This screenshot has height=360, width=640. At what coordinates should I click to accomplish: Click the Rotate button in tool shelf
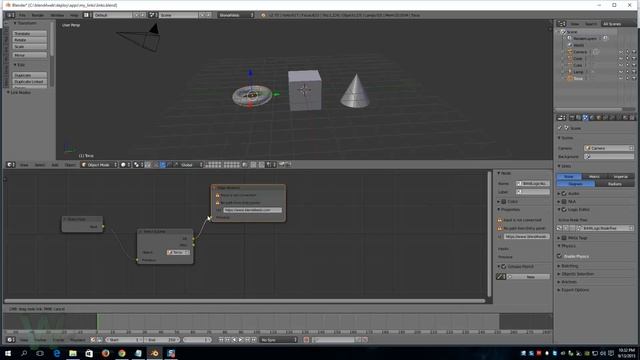pyautogui.click(x=30, y=40)
